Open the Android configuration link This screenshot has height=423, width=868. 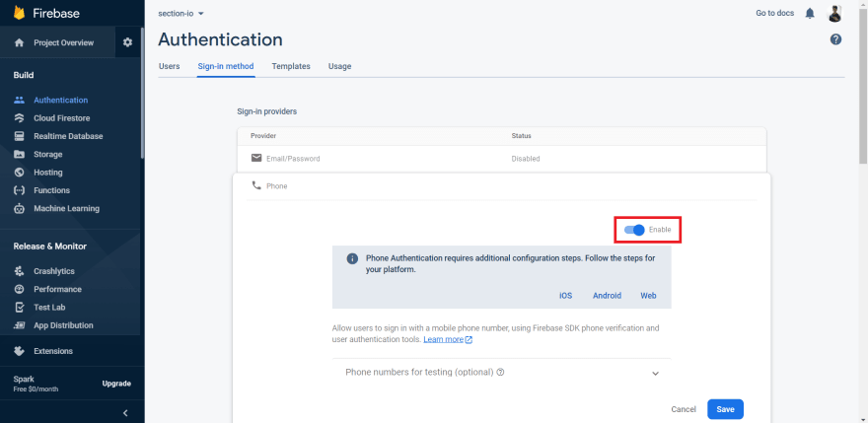[608, 296]
